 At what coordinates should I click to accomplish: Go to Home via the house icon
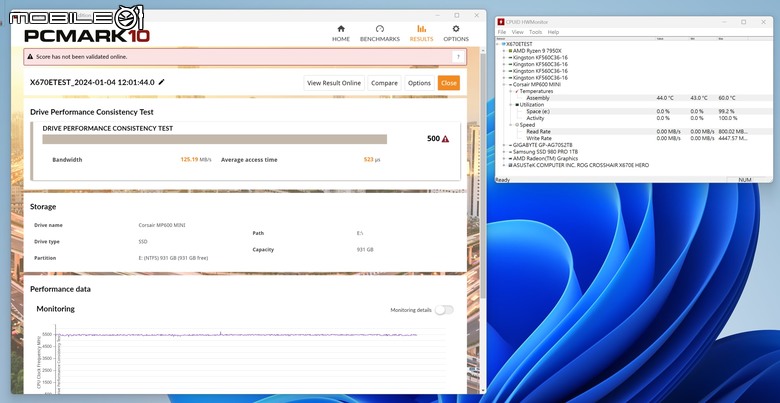[341, 29]
